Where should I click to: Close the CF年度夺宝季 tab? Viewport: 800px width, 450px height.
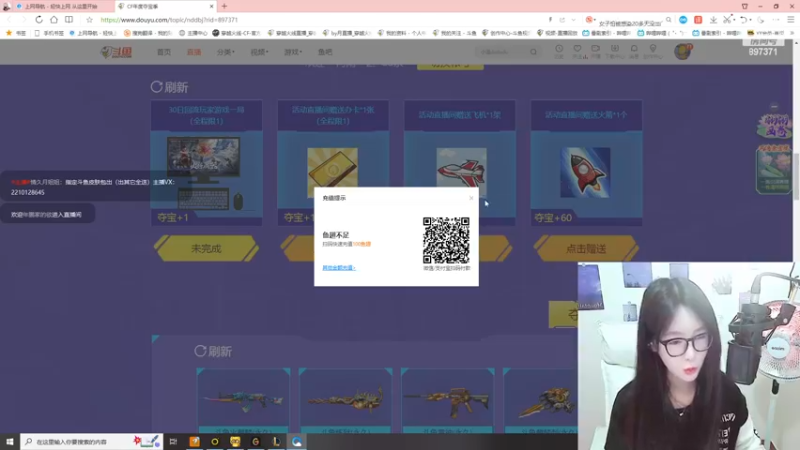pos(212,6)
